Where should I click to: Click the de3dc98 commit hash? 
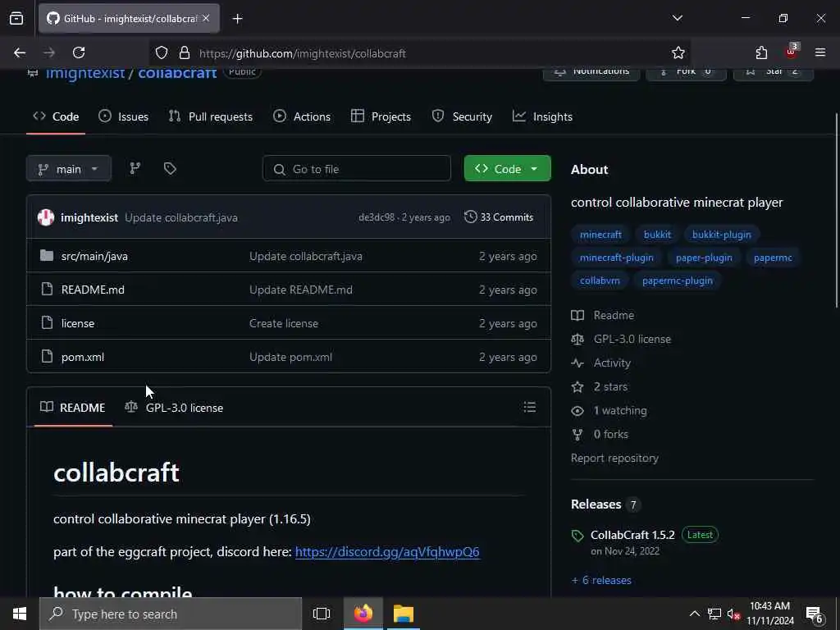point(376,217)
